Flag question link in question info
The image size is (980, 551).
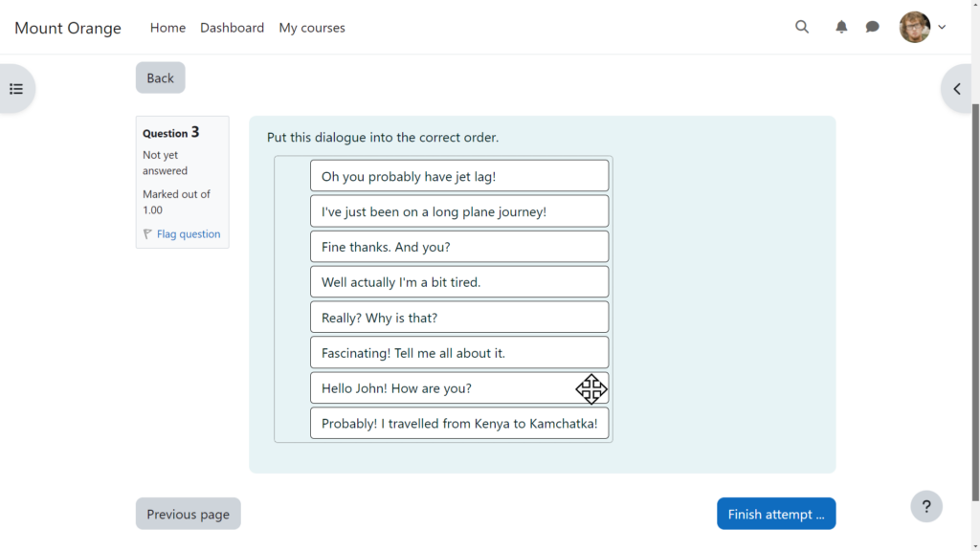188,234
